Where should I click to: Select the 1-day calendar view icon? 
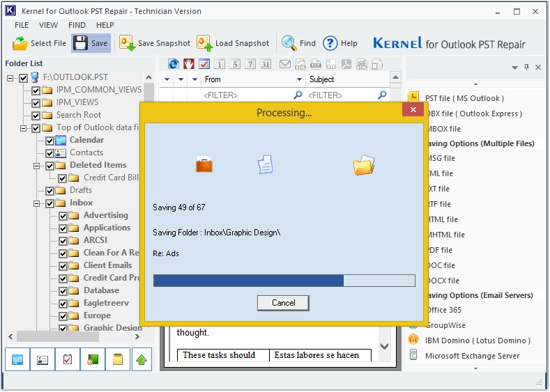pos(220,64)
